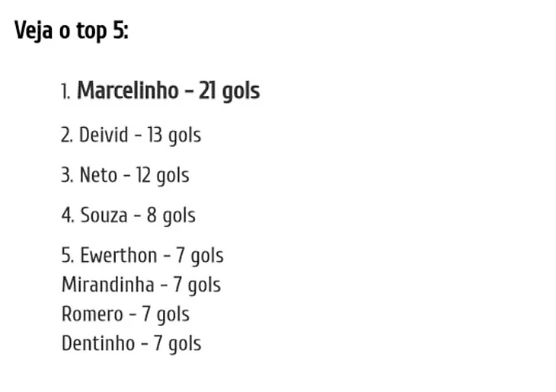Select the list number 5 marker
Image resolution: width=556 pixels, height=392 pixels.
[67, 255]
